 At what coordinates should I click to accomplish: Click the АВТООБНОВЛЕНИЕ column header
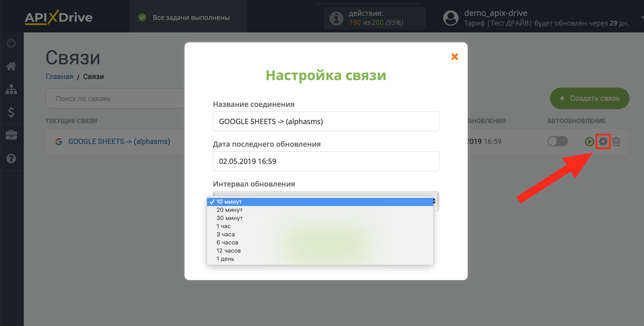[576, 121]
